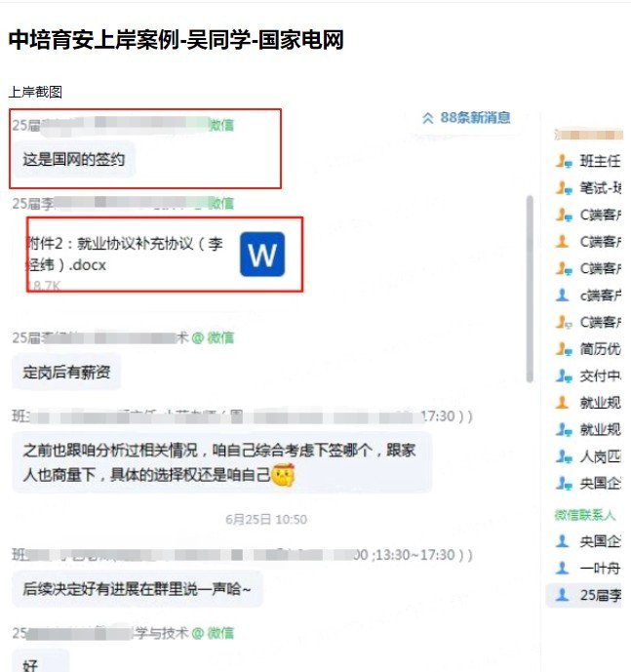Click the 一叶舟 WeChat contact avatar

coord(562,569)
